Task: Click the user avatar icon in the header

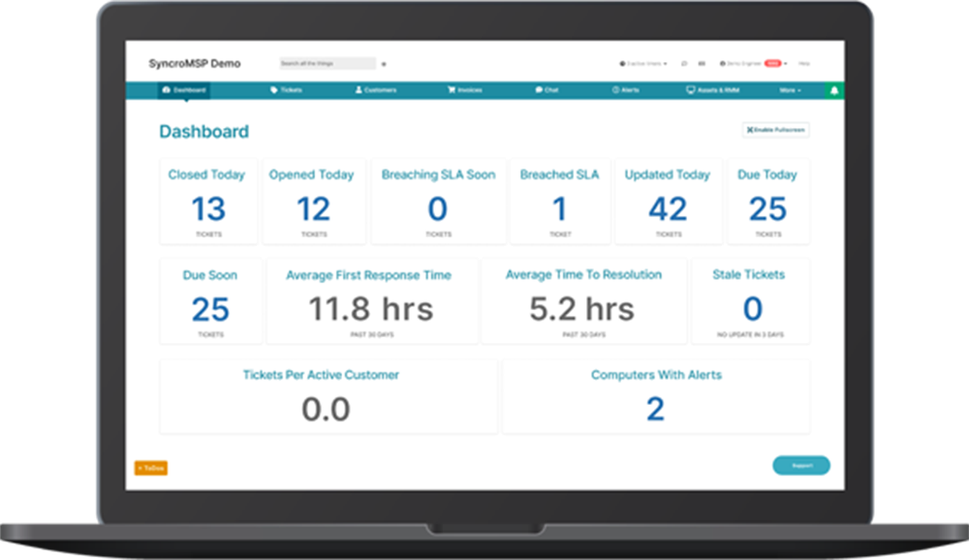Action: pos(722,62)
